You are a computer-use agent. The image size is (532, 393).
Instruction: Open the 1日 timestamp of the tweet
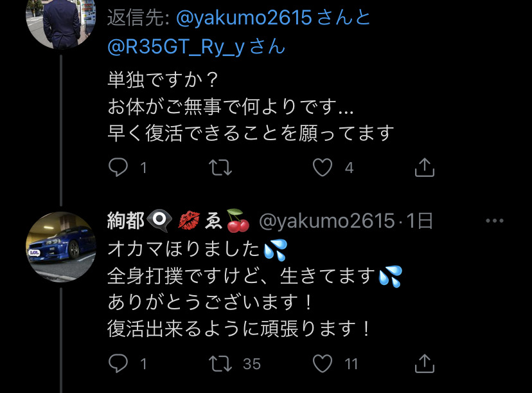coord(420,221)
